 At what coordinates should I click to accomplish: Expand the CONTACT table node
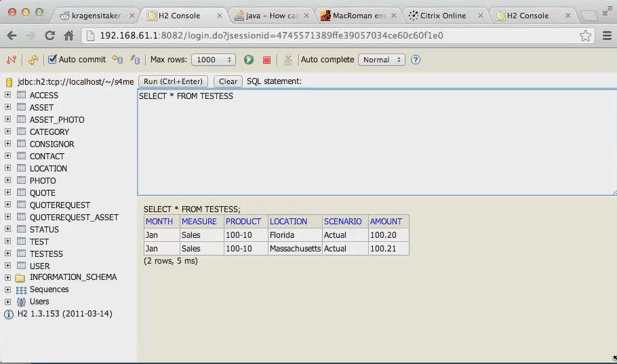pyautogui.click(x=7, y=155)
